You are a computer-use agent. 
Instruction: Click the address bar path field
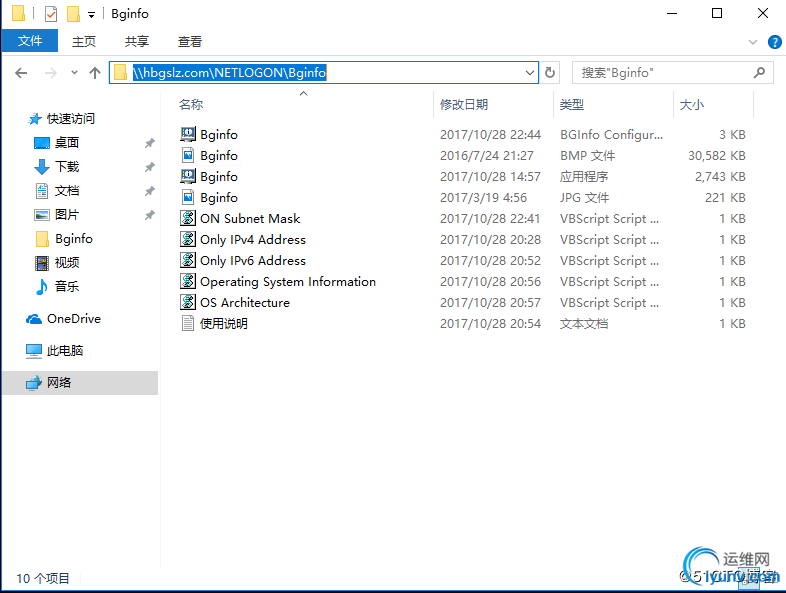324,73
